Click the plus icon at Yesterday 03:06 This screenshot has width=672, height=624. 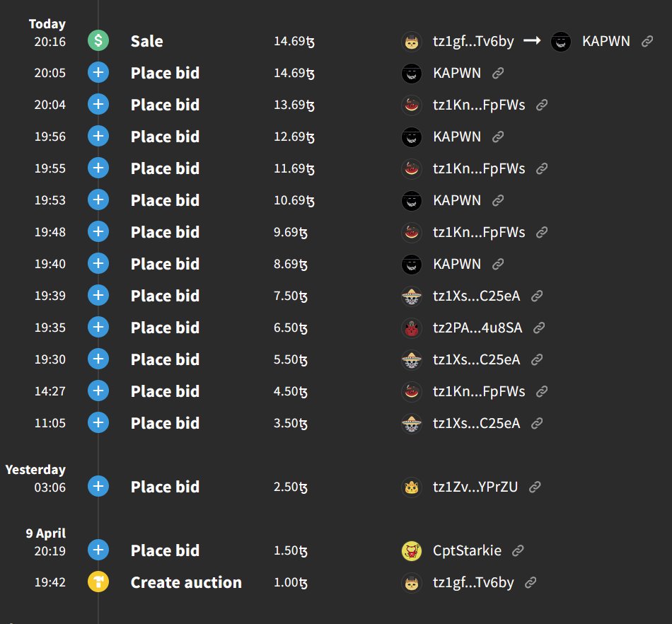click(x=98, y=487)
